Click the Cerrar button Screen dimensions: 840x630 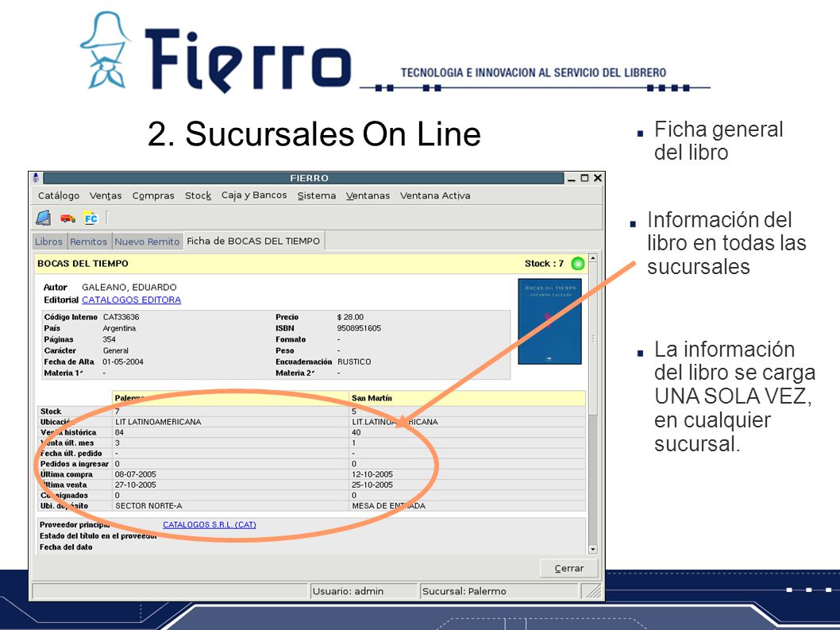569,568
